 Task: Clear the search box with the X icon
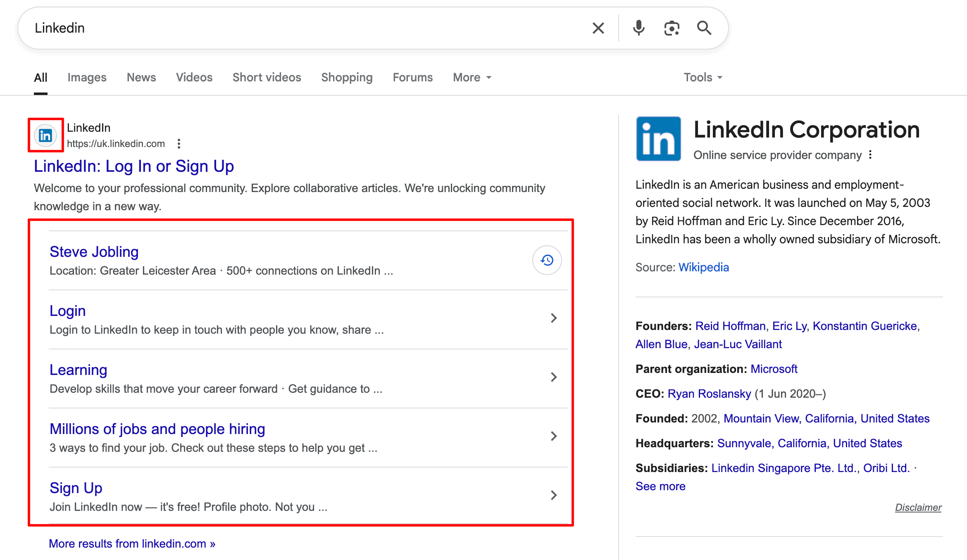tap(598, 28)
